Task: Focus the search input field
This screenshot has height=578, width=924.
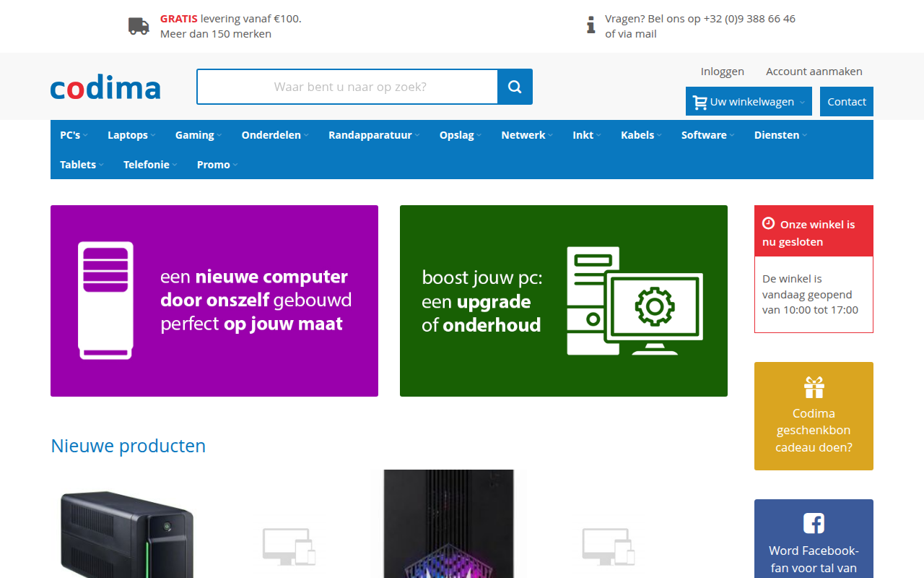Action: click(x=347, y=87)
